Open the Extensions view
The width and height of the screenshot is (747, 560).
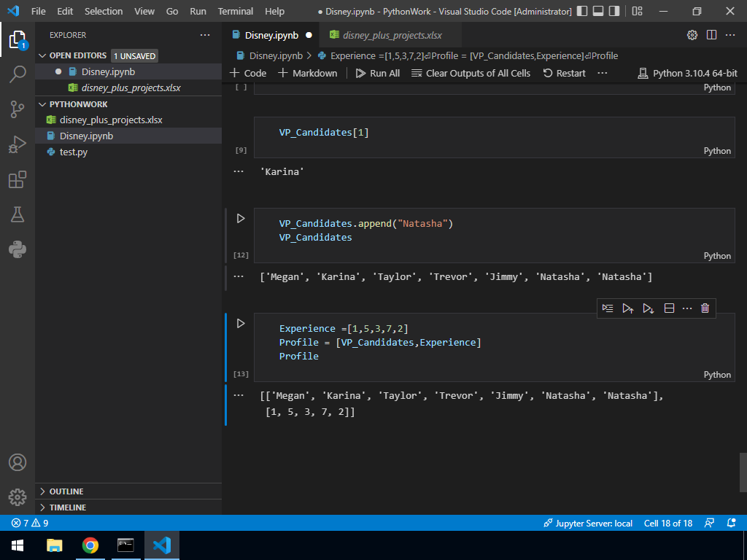coord(18,179)
